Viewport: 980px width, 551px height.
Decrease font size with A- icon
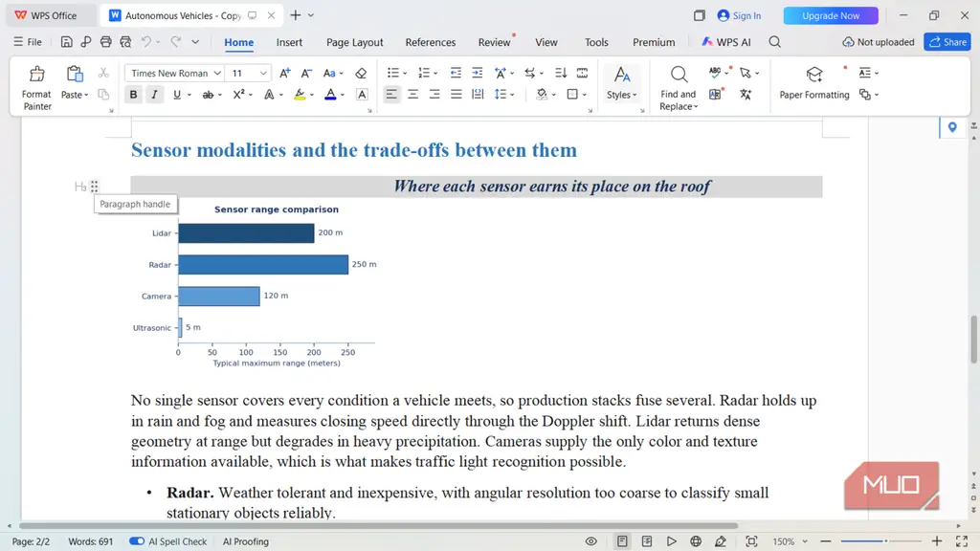306,73
